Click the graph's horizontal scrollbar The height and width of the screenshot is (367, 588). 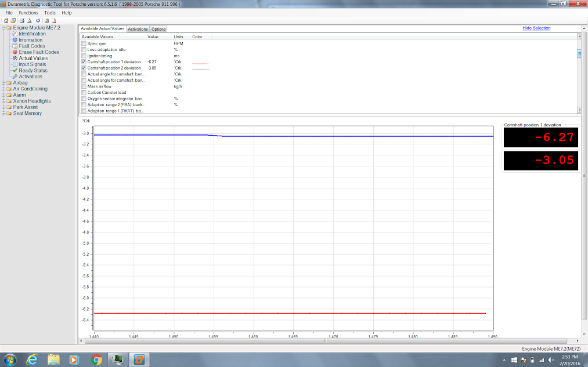[325, 341]
